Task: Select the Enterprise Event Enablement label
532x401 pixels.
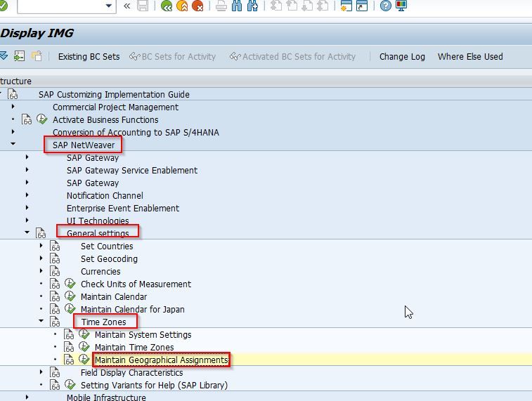Action: (123, 209)
